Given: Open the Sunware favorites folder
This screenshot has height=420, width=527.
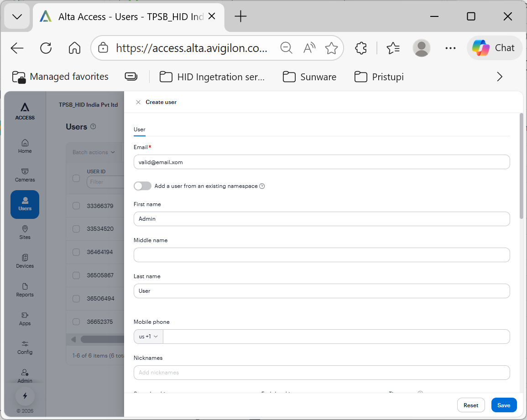Looking at the screenshot, I should click(309, 77).
